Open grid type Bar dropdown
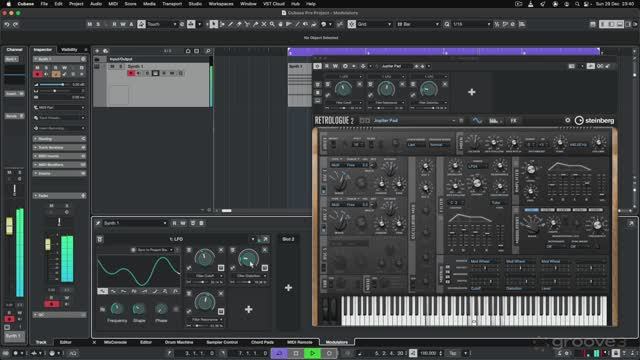Image resolution: width=640 pixels, height=360 pixels. pos(418,24)
